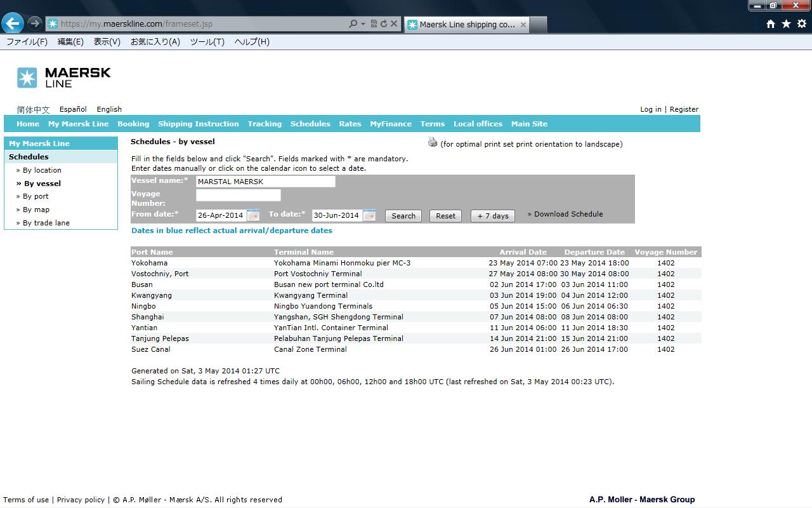This screenshot has height=508, width=812.
Task: Click the To date input field
Action: click(337, 215)
